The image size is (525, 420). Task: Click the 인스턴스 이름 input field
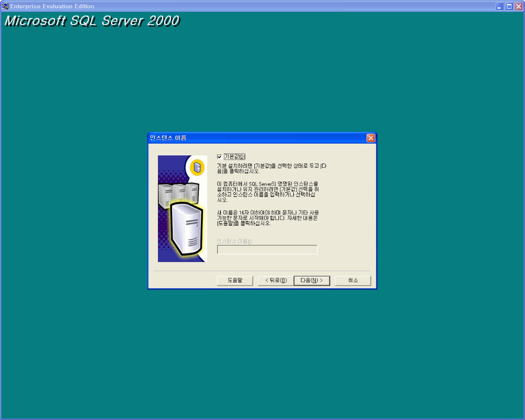click(x=267, y=250)
